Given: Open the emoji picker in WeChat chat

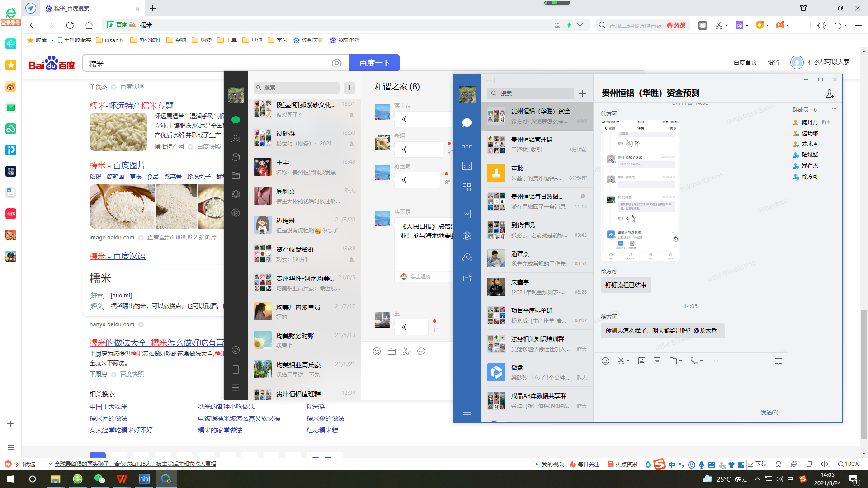Looking at the screenshot, I should coord(377,352).
